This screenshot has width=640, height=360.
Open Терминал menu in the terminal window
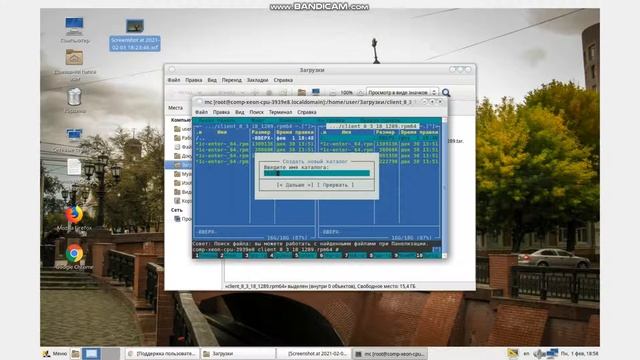tap(280, 112)
